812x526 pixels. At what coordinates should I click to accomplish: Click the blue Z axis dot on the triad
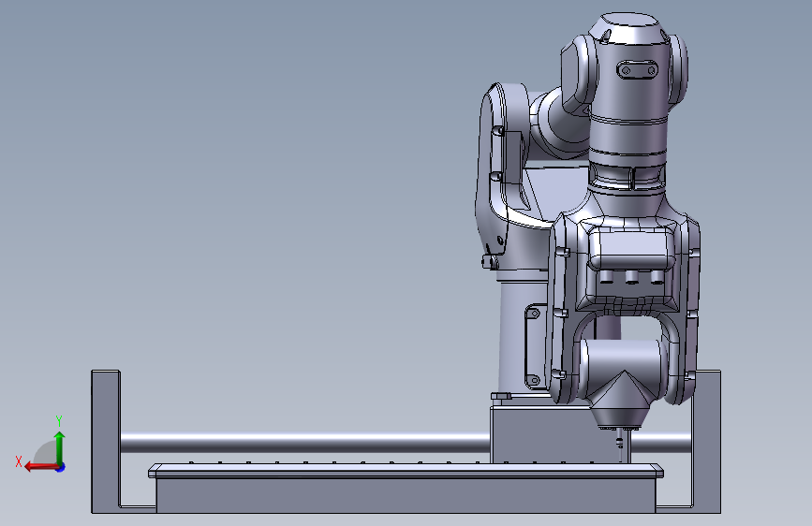(61, 467)
